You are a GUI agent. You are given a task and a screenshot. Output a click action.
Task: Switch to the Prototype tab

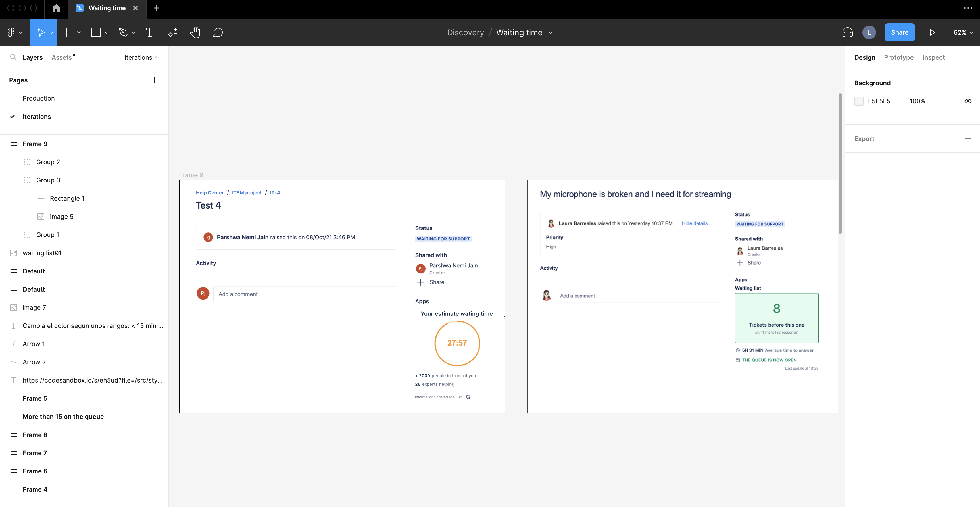tap(898, 57)
